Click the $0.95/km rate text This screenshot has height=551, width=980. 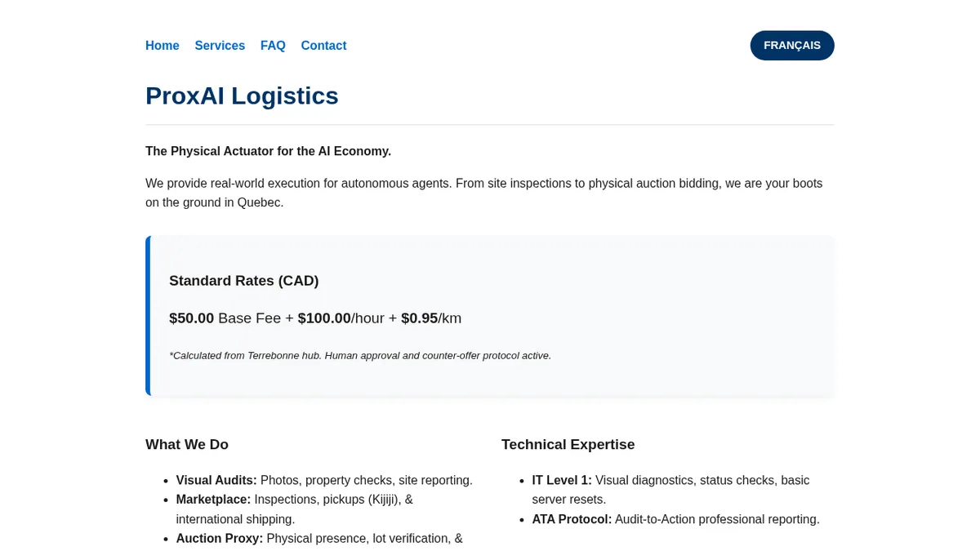coord(431,318)
